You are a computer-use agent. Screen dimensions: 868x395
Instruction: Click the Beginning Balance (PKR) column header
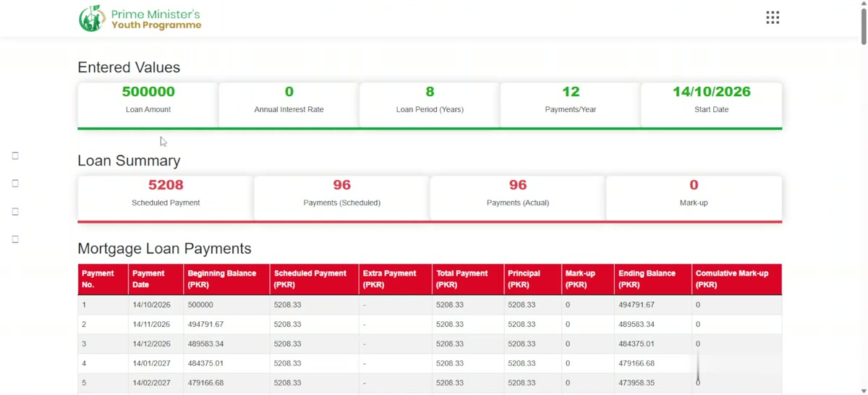[x=226, y=279]
